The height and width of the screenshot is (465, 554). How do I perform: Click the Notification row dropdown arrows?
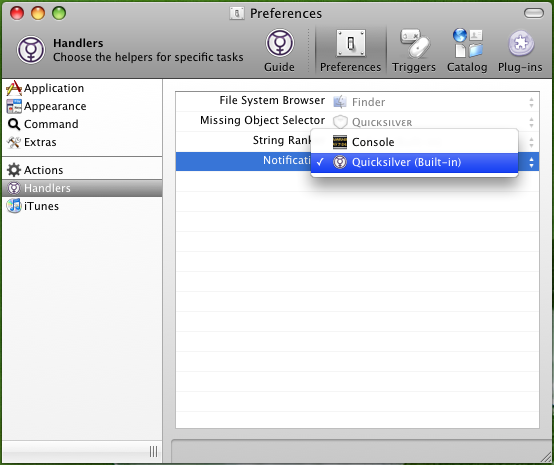[531, 163]
